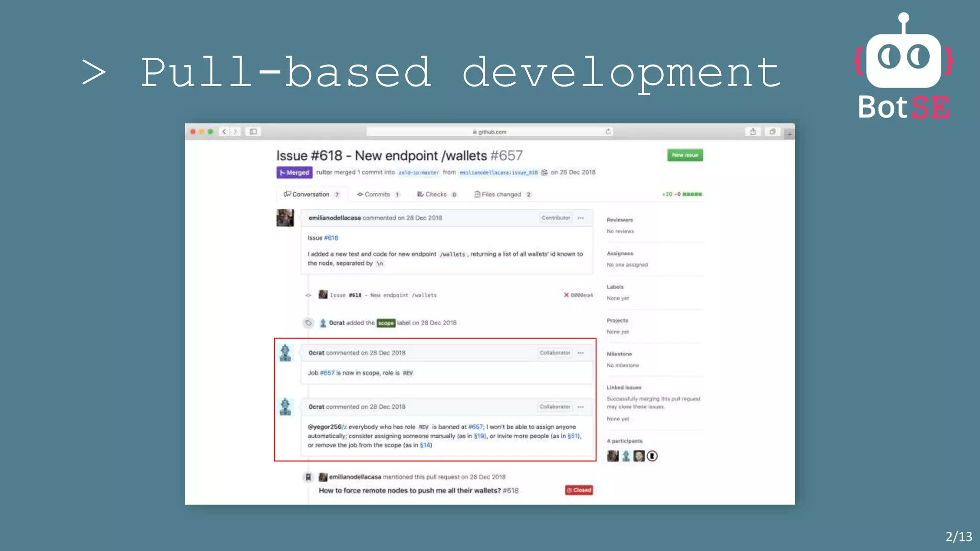Click the rultor name in merge line

coord(324,172)
